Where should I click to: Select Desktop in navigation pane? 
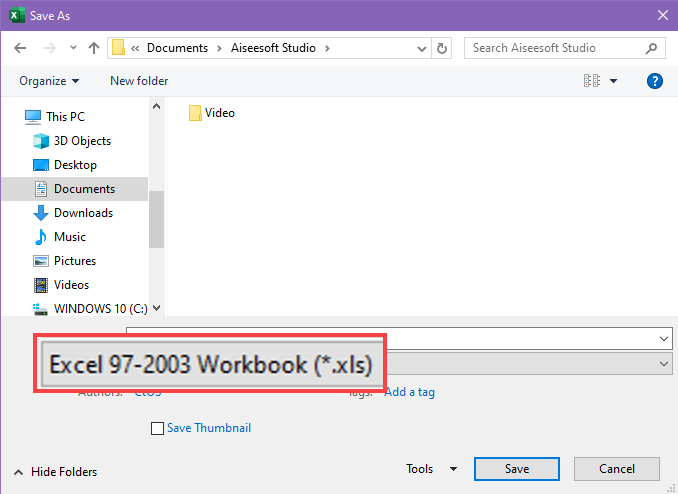point(65,165)
